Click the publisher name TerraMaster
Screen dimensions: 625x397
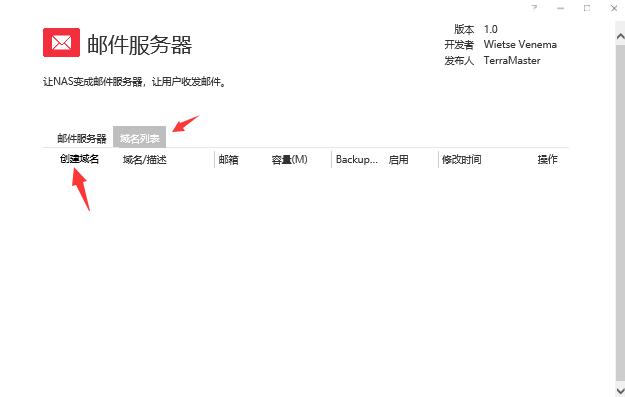click(512, 60)
